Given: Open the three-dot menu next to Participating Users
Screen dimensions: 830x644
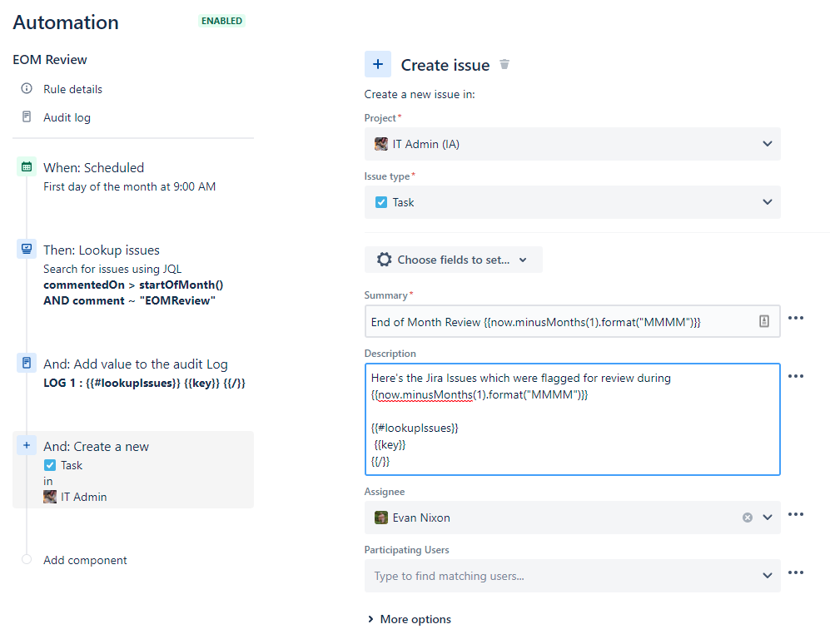Looking at the screenshot, I should (x=796, y=572).
